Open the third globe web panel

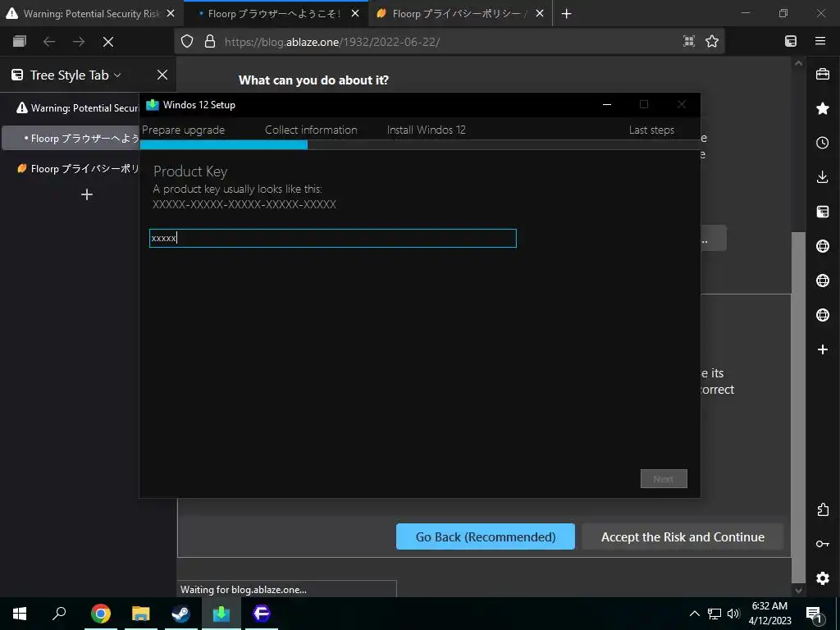(822, 314)
